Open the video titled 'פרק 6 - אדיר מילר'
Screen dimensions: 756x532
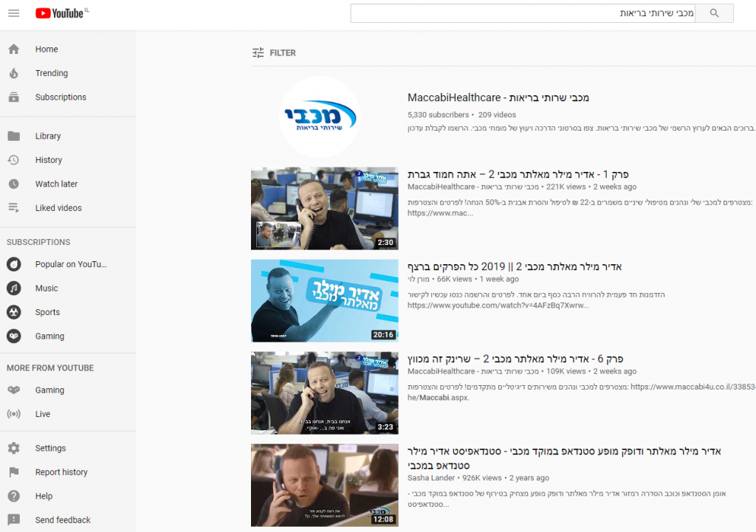click(515, 359)
